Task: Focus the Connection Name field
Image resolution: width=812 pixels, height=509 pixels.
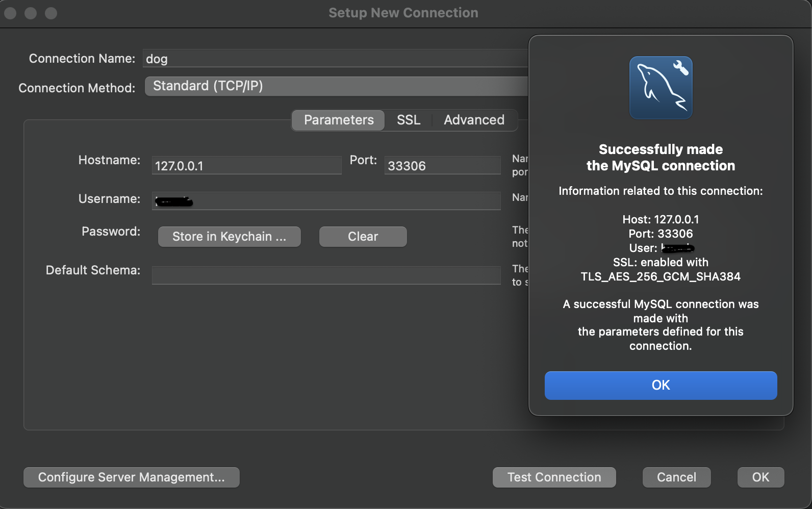Action: [336, 58]
